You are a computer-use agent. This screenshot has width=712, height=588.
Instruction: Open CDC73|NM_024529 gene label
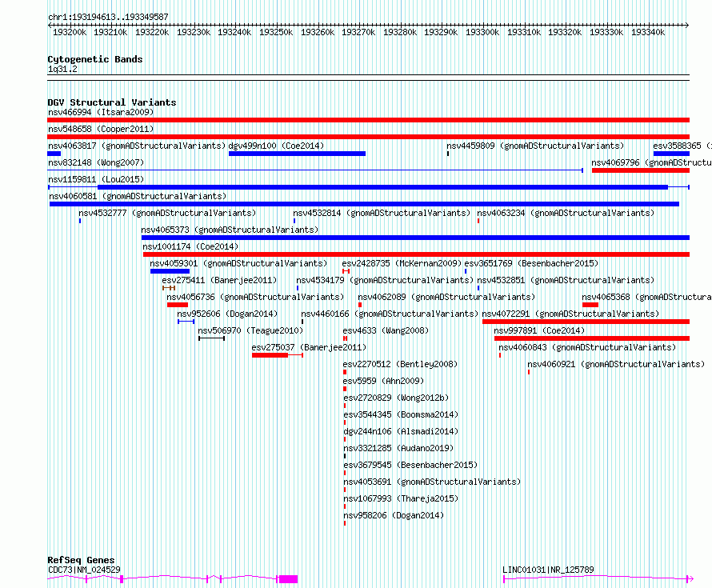click(84, 570)
